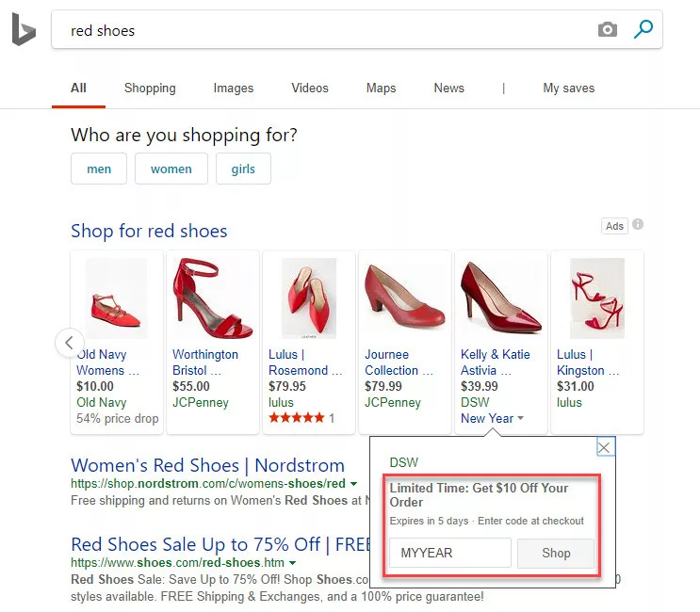The image size is (700, 612).
Task: Open Kelly & Katie Astivia link
Action: [496, 362]
